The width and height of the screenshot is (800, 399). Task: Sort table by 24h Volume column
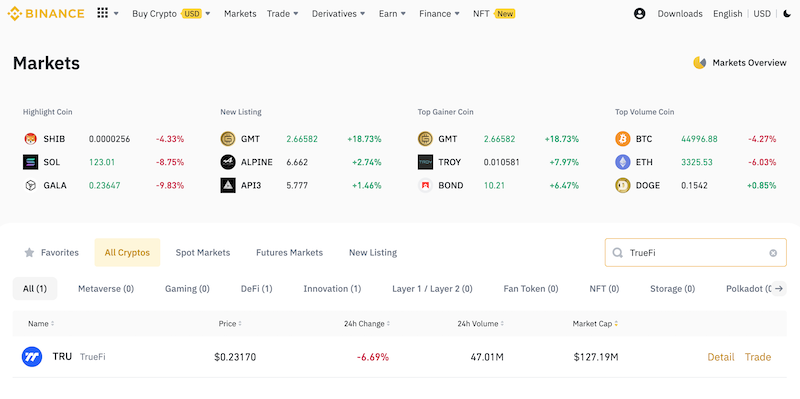tap(481, 323)
